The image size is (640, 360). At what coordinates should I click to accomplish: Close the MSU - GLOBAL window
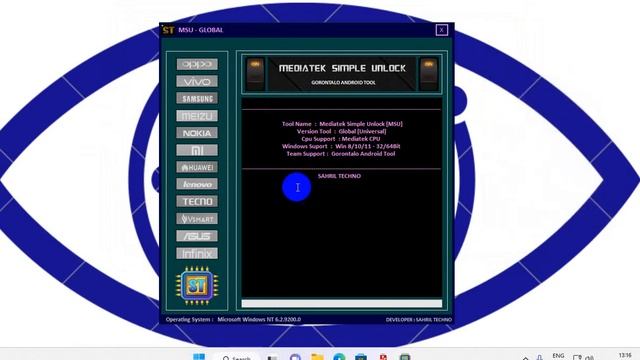[442, 30]
